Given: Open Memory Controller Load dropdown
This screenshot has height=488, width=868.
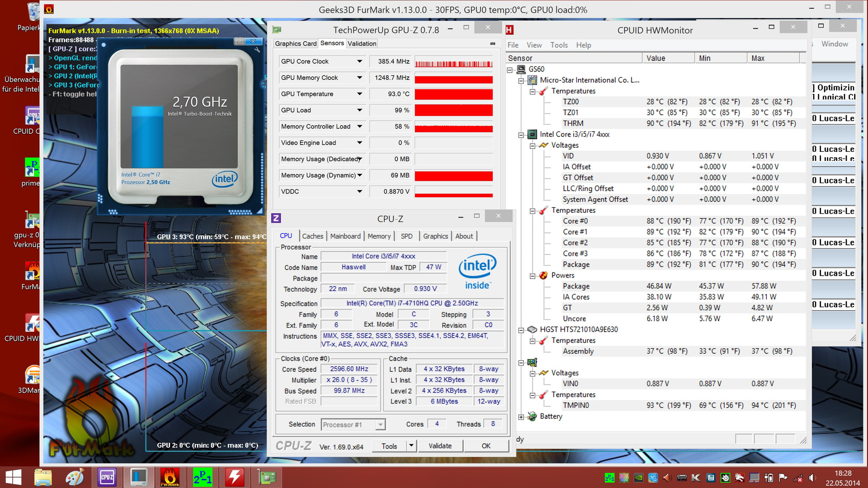Looking at the screenshot, I should (359, 127).
